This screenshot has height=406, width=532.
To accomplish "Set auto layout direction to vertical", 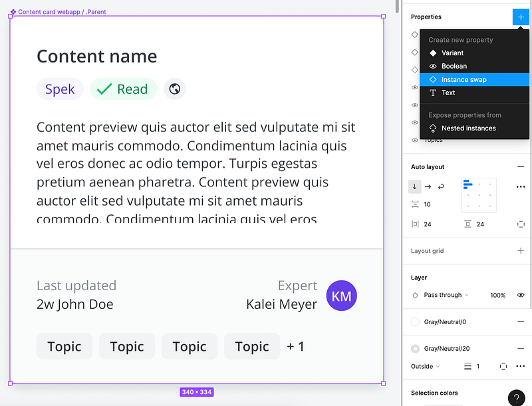I will [414, 187].
